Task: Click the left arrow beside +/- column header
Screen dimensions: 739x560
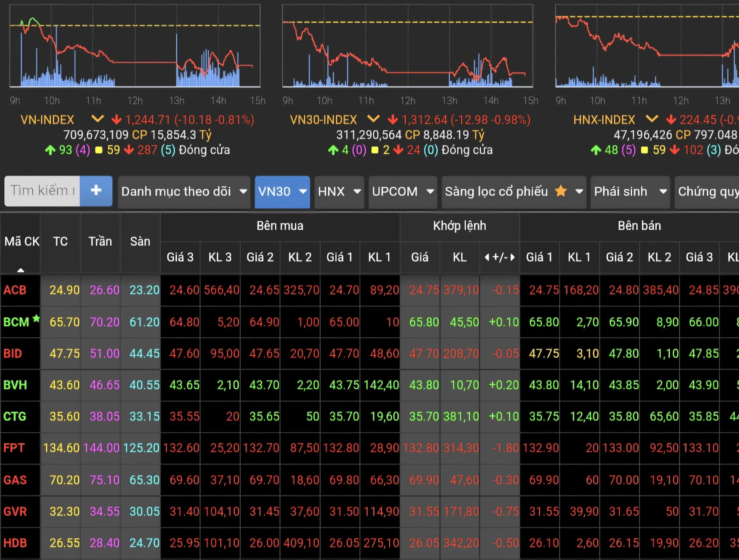Action: pos(487,257)
